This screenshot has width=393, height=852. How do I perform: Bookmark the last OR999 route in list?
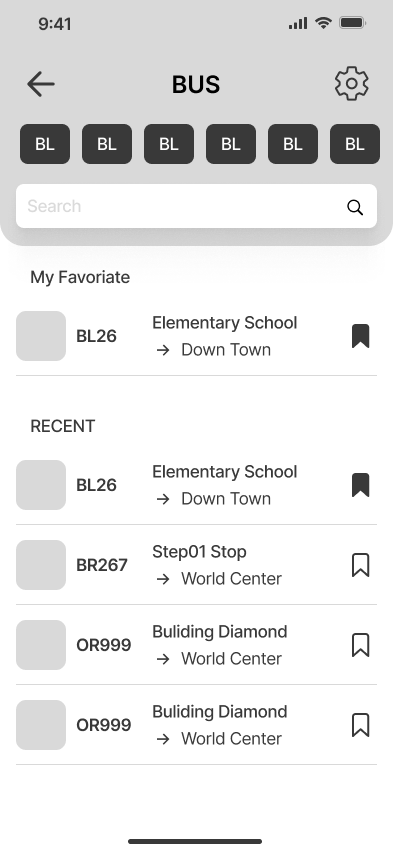(360, 725)
